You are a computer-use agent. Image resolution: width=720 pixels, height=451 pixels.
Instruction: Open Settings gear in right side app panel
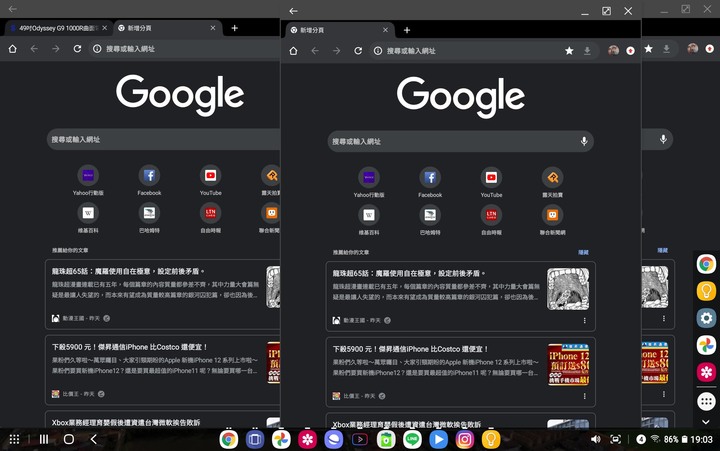pyautogui.click(x=706, y=318)
